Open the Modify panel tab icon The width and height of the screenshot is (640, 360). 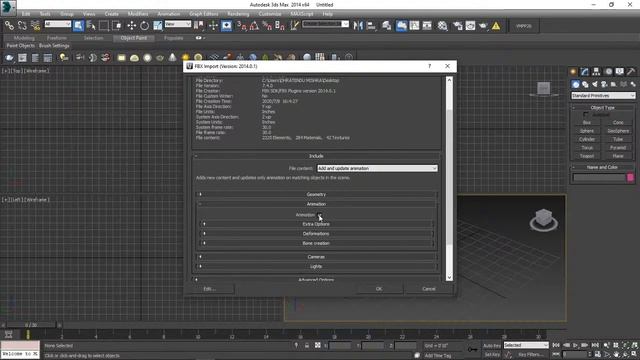pyautogui.click(x=585, y=72)
